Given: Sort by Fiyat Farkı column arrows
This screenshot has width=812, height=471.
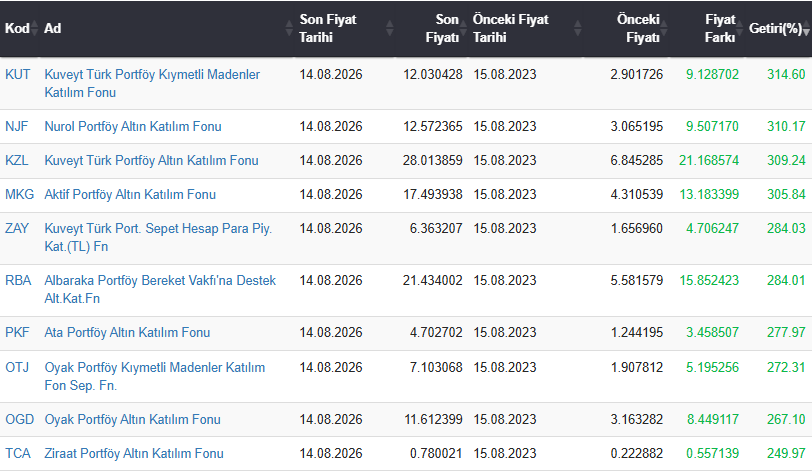Looking at the screenshot, I should coord(740,28).
